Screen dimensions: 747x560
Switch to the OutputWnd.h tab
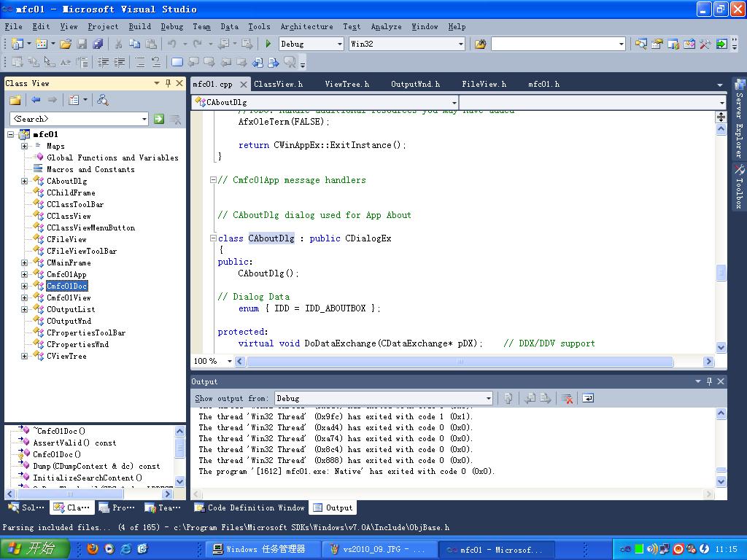pos(415,85)
